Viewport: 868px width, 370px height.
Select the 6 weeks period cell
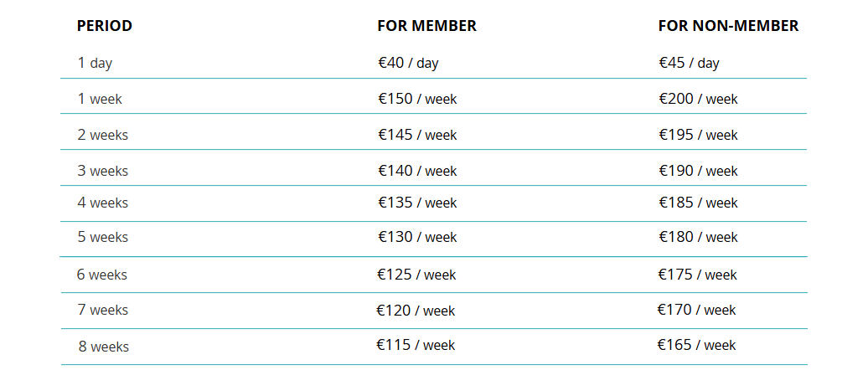coord(102,275)
